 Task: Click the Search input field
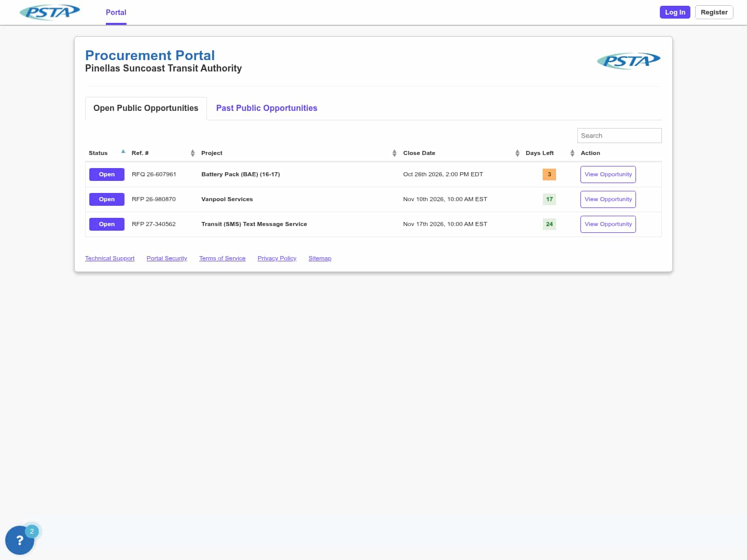pos(619,135)
